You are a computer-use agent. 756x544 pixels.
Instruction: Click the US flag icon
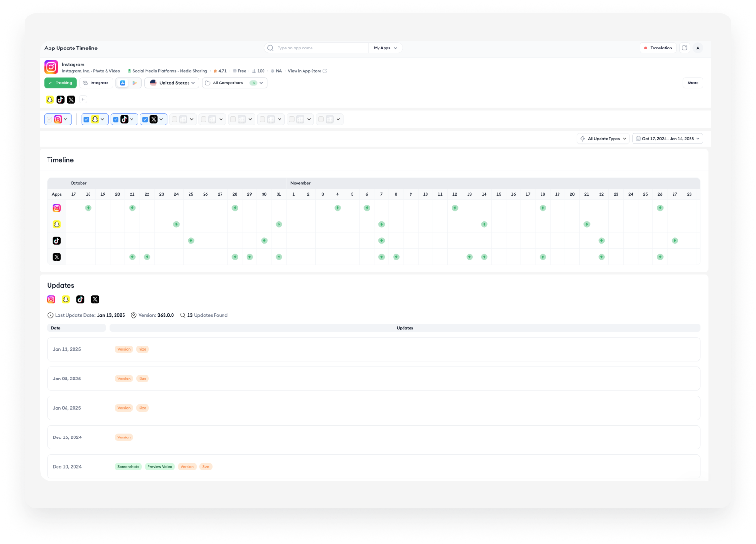[x=153, y=83]
